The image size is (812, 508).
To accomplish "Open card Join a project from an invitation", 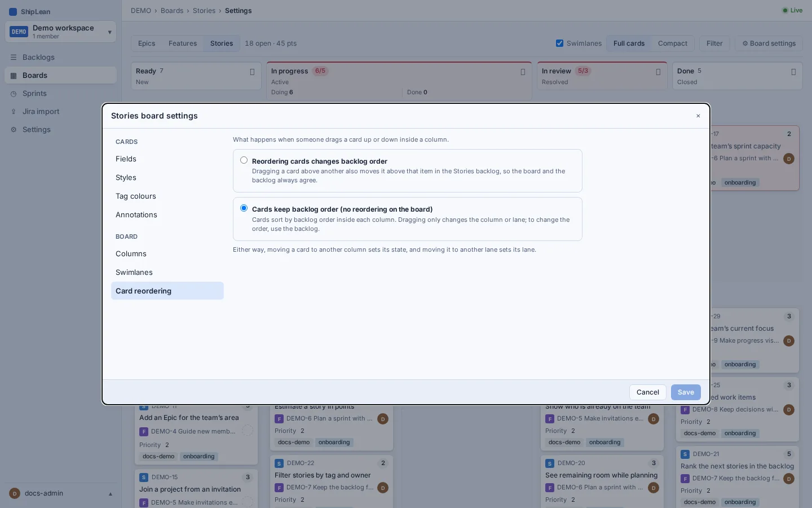I will pyautogui.click(x=190, y=490).
